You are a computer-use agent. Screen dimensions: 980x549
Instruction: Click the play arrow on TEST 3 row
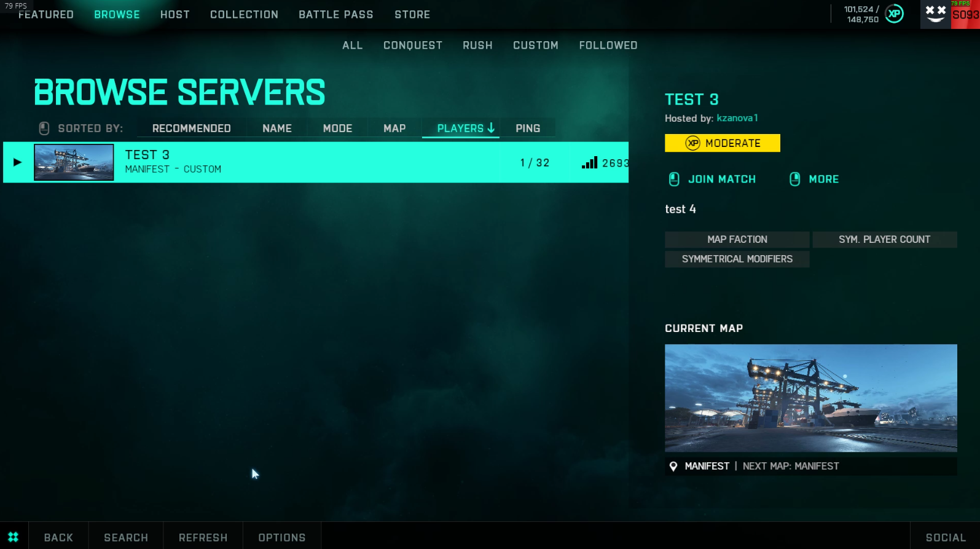(x=17, y=162)
